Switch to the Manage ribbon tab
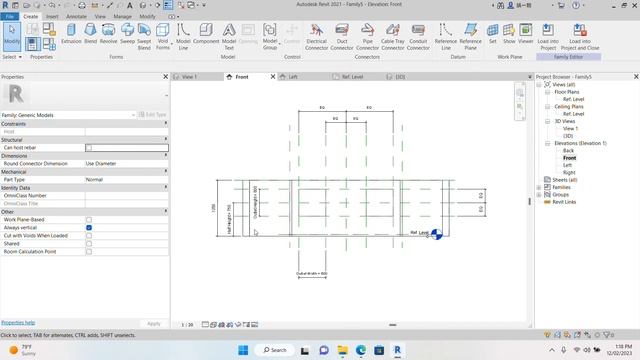The width and height of the screenshot is (640, 360). tap(122, 16)
